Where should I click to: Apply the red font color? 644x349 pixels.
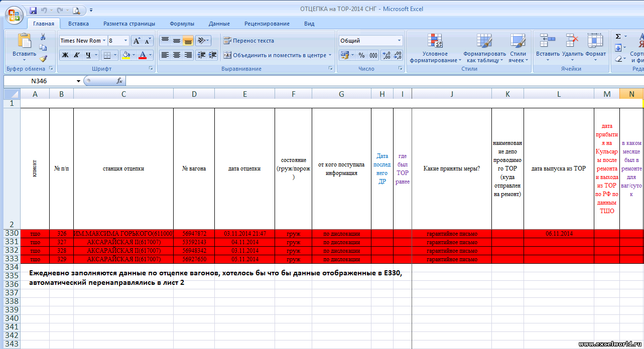[143, 55]
